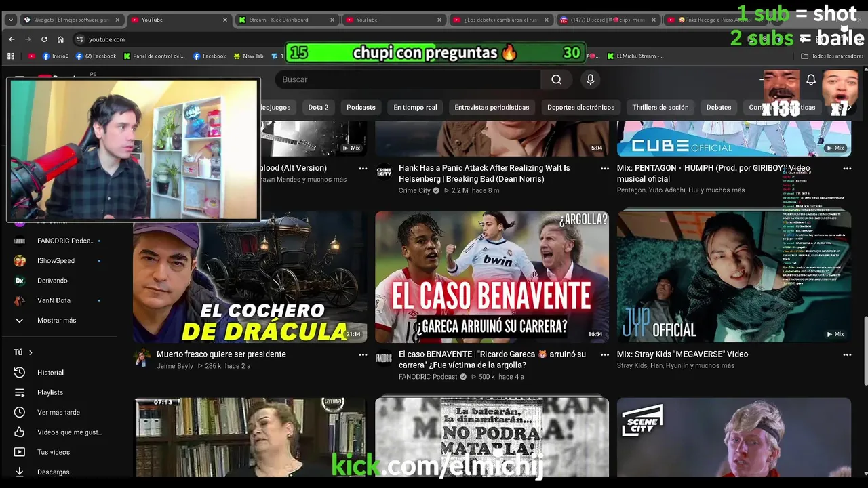Click Jaime Bayly channel avatar
This screenshot has width=868, height=488.
[x=142, y=358]
